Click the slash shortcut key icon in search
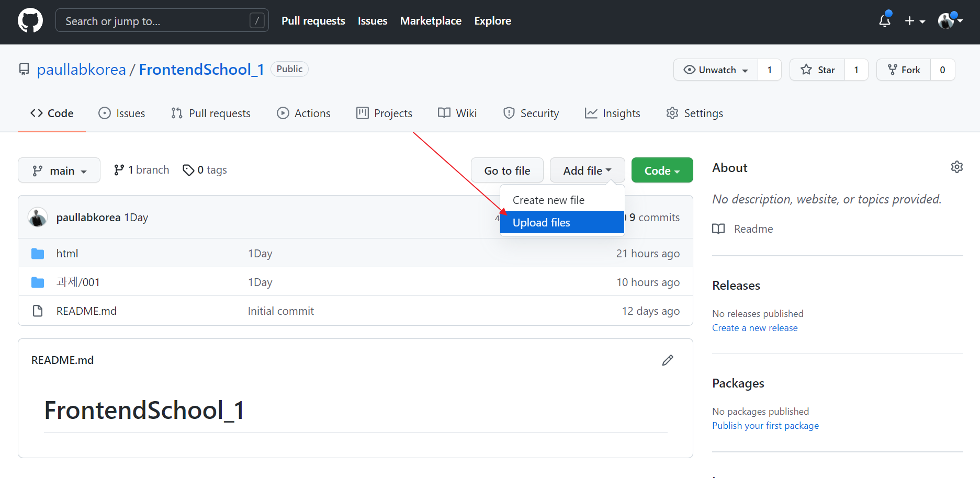This screenshot has height=478, width=980. (257, 20)
